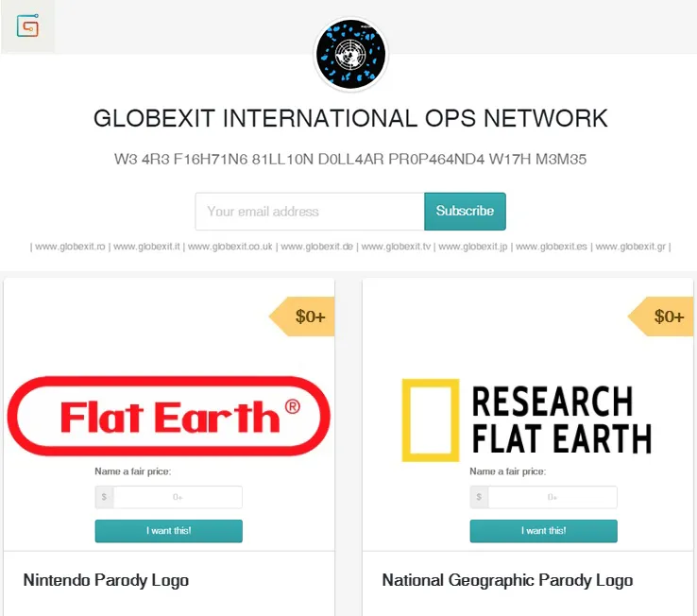Click the www.globexit.es text
This screenshot has height=616, width=697.
pos(552,247)
